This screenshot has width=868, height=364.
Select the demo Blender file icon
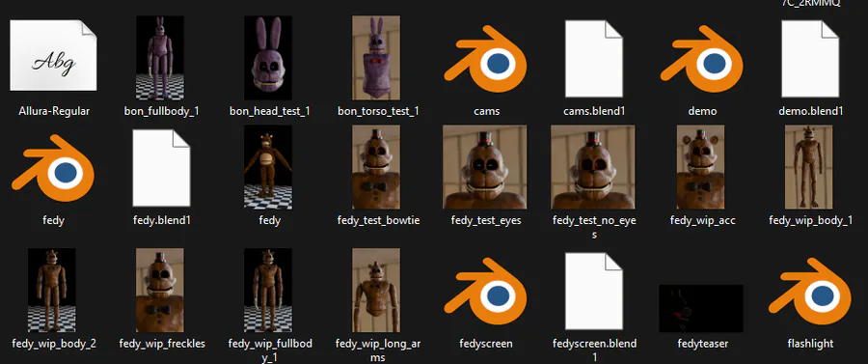point(701,59)
